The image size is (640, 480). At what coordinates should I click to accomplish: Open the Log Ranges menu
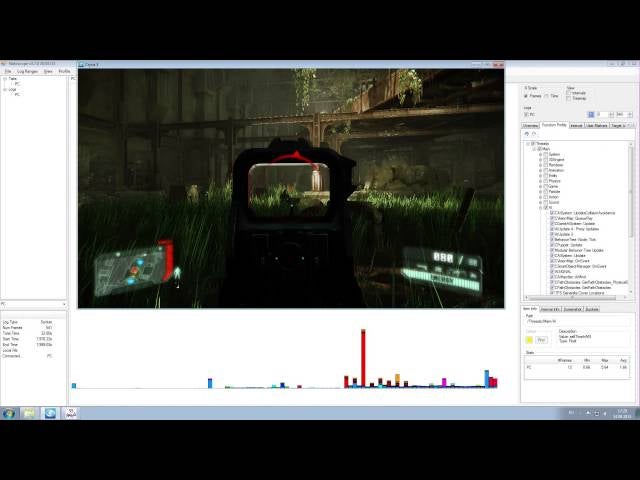point(27,71)
